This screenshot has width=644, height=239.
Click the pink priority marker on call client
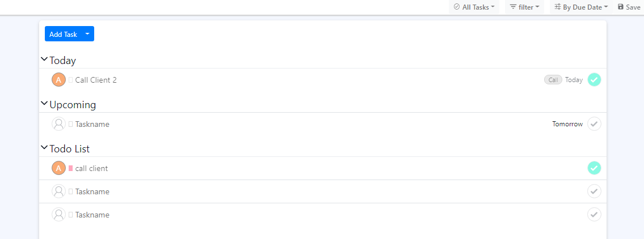click(71, 168)
